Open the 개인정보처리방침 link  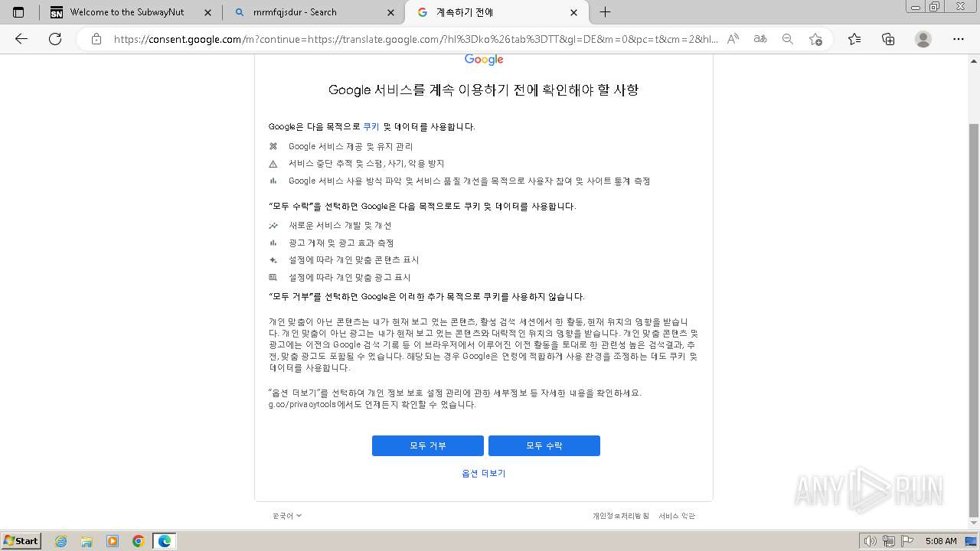coord(621,516)
